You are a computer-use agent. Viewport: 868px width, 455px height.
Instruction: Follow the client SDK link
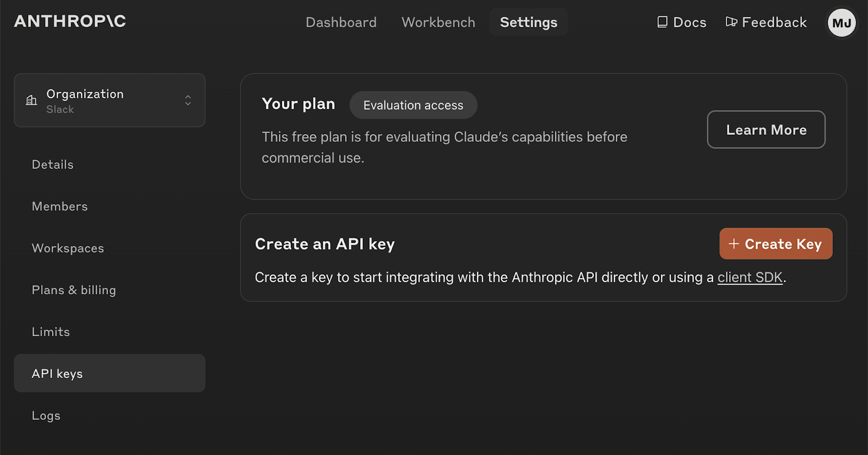click(750, 277)
